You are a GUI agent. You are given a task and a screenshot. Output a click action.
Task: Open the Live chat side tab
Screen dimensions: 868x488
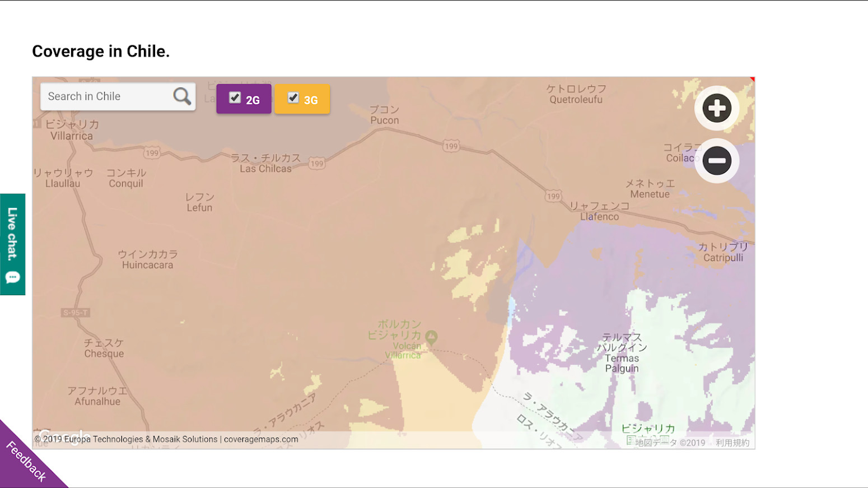(13, 234)
